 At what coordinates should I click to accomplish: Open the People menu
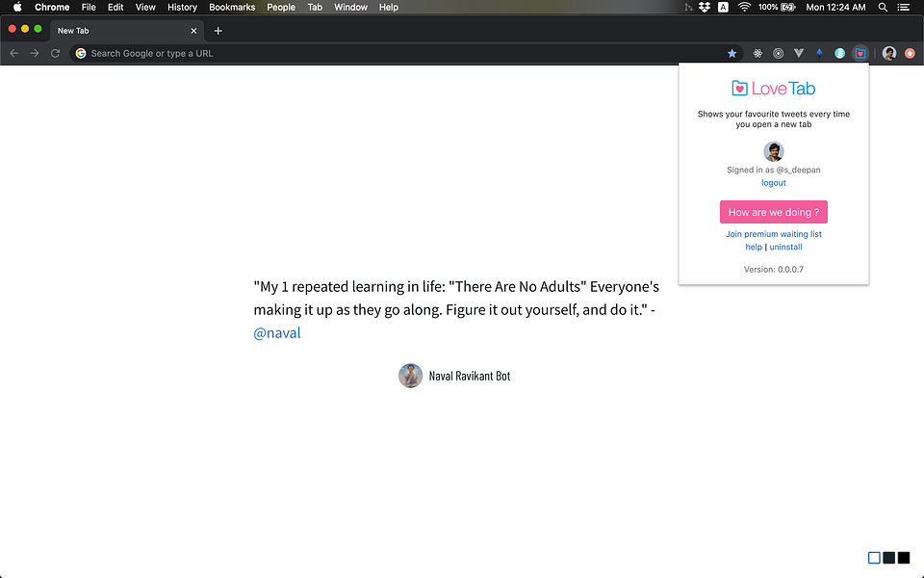tap(281, 7)
